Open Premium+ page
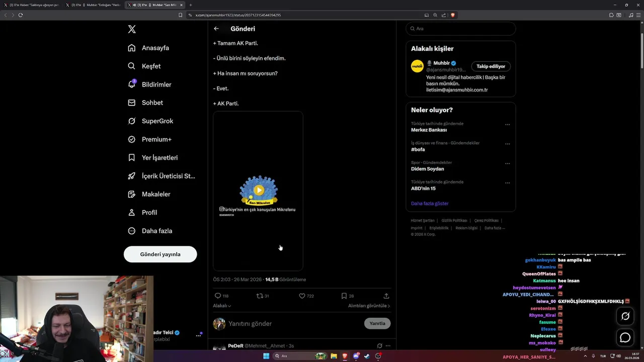The height and width of the screenshot is (362, 644). (x=149, y=139)
